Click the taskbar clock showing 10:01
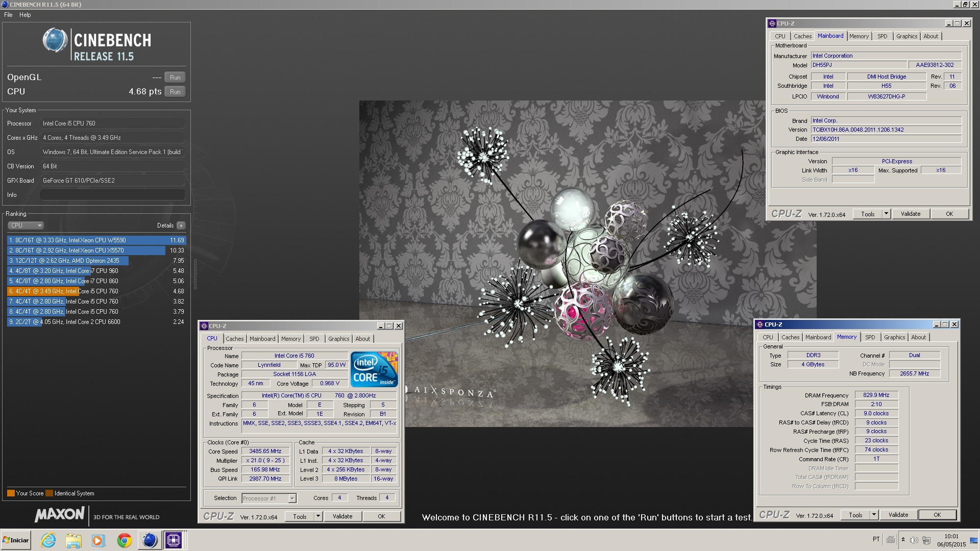 (x=951, y=540)
